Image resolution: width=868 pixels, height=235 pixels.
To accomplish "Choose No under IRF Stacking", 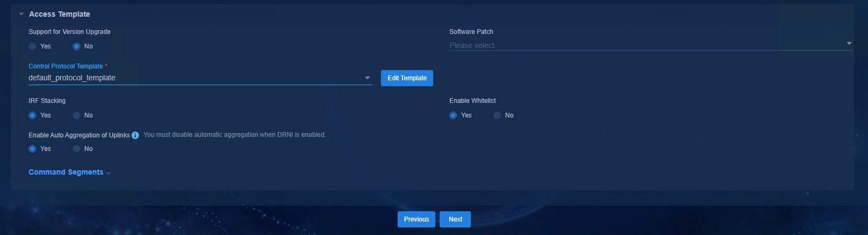I will click(77, 115).
